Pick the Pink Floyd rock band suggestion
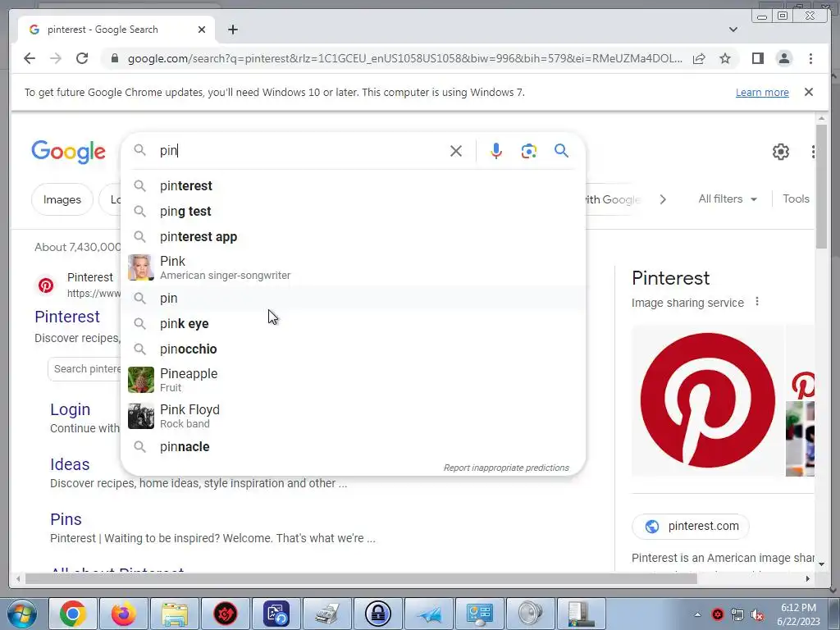Screen dimensions: 840x630 pyautogui.click(x=354, y=416)
